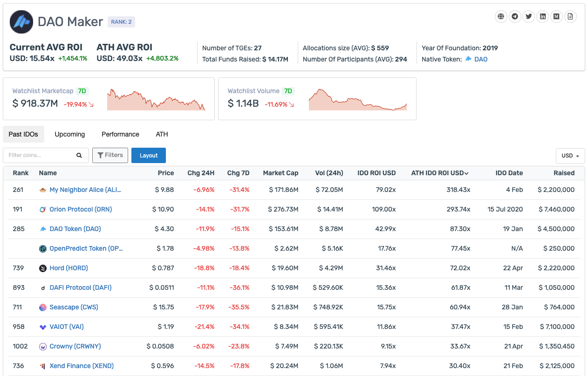Image resolution: width=588 pixels, height=376 pixels.
Task: Click the OpenPredict Token coin icon
Action: click(x=43, y=249)
